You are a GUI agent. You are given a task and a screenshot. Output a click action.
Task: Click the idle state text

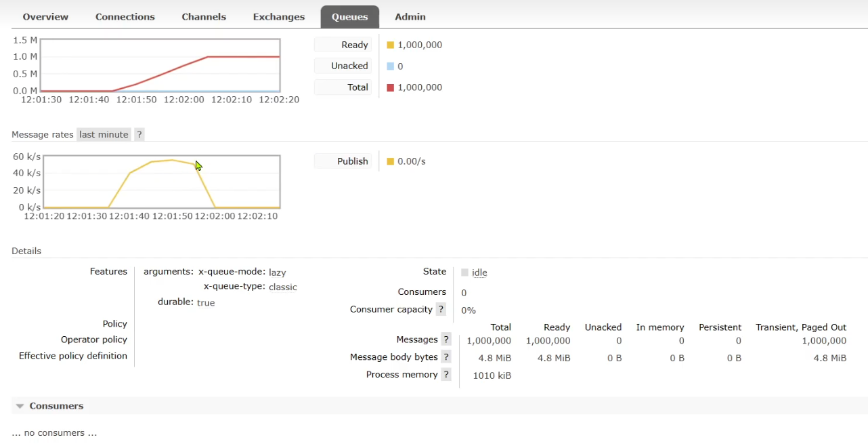click(479, 272)
